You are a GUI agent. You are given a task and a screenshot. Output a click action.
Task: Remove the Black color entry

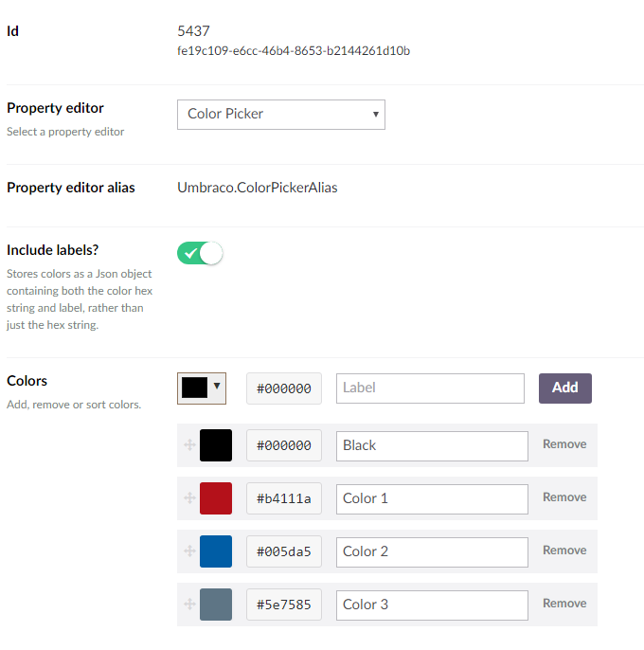[x=564, y=444]
